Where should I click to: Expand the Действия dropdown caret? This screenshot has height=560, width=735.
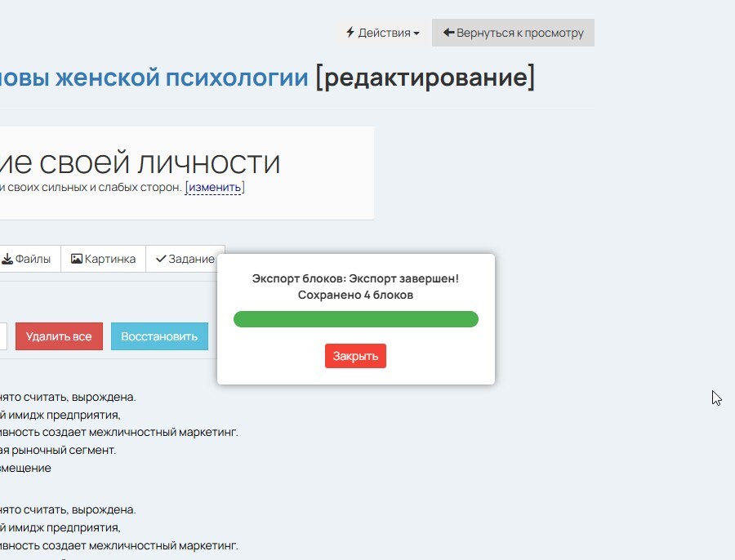click(x=416, y=33)
